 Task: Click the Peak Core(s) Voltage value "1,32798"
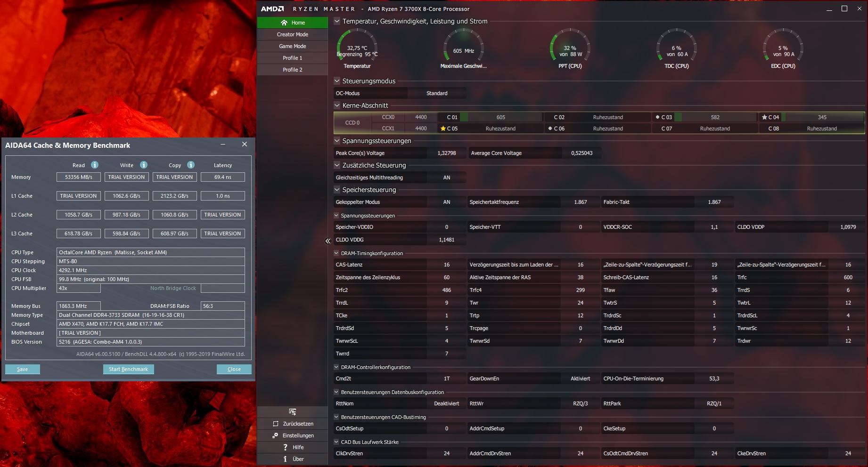click(447, 153)
